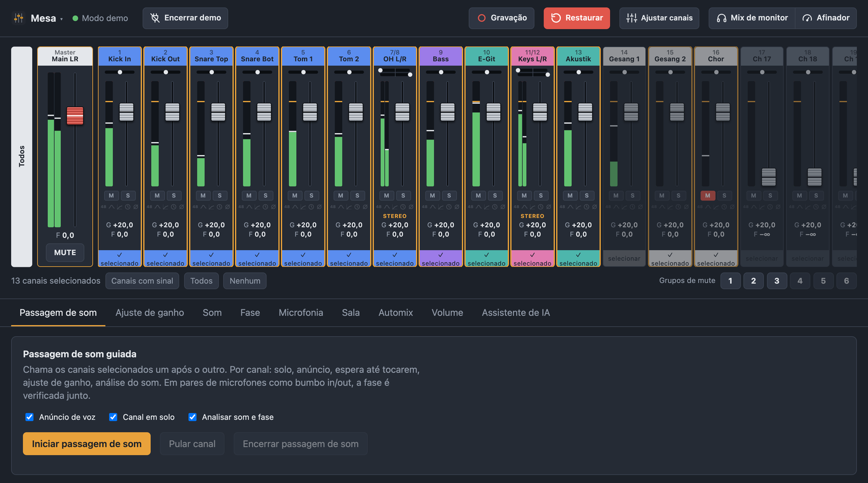Open Mix de monitor headphones icon
Image resolution: width=868 pixels, height=483 pixels.
[721, 18]
